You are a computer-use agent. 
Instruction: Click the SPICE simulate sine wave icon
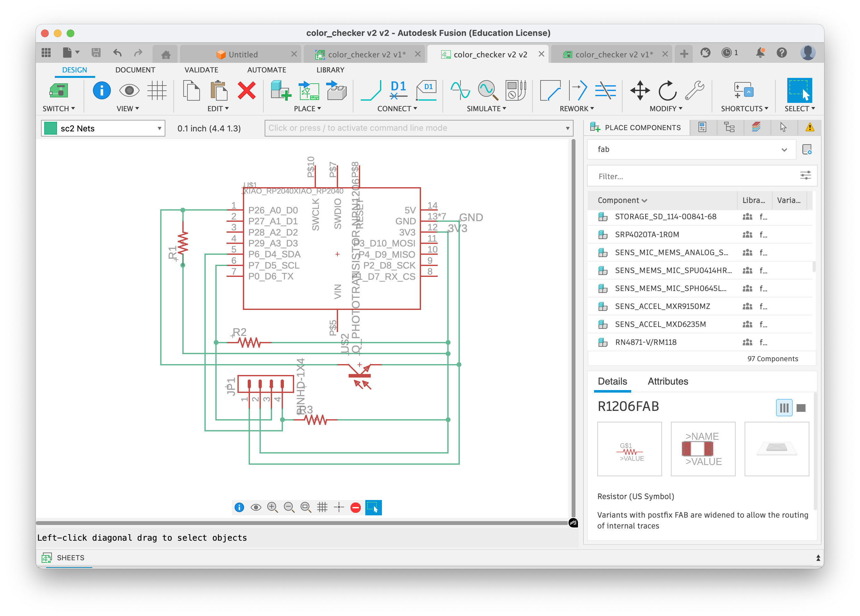point(460,91)
